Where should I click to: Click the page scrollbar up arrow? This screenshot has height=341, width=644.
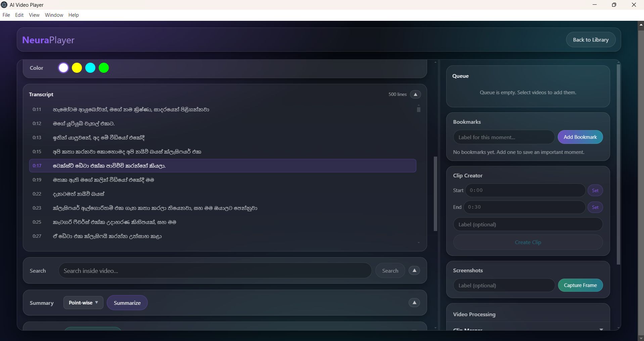[641, 24]
